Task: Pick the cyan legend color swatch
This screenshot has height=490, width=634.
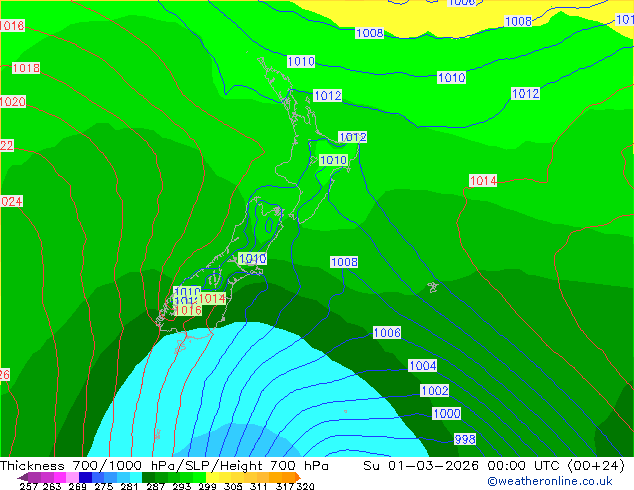Action: tap(135, 477)
